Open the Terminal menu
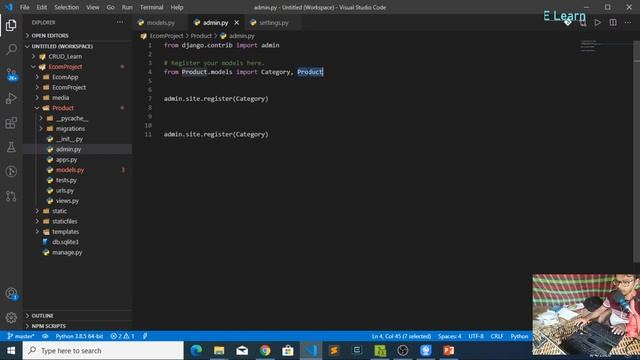The image size is (640, 360). coord(151,7)
